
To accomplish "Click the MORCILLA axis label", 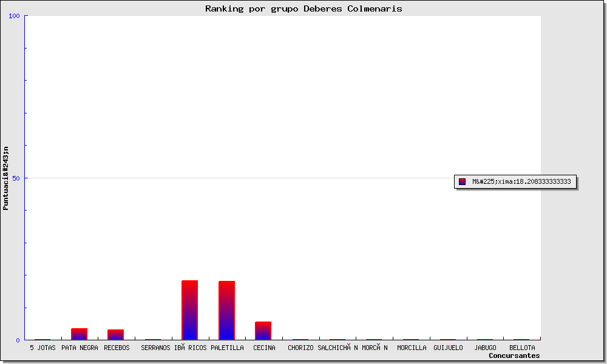I will 412,348.
